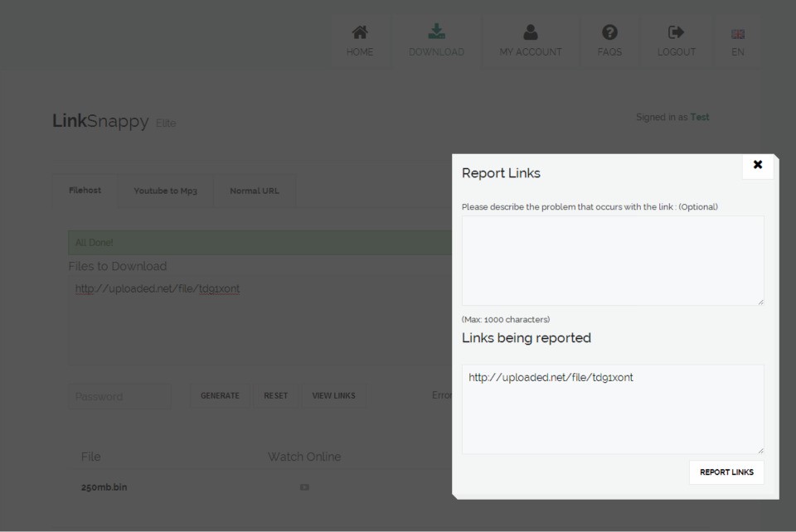This screenshot has width=796, height=532.
Task: Open the Normal URL tab
Action: 254,191
